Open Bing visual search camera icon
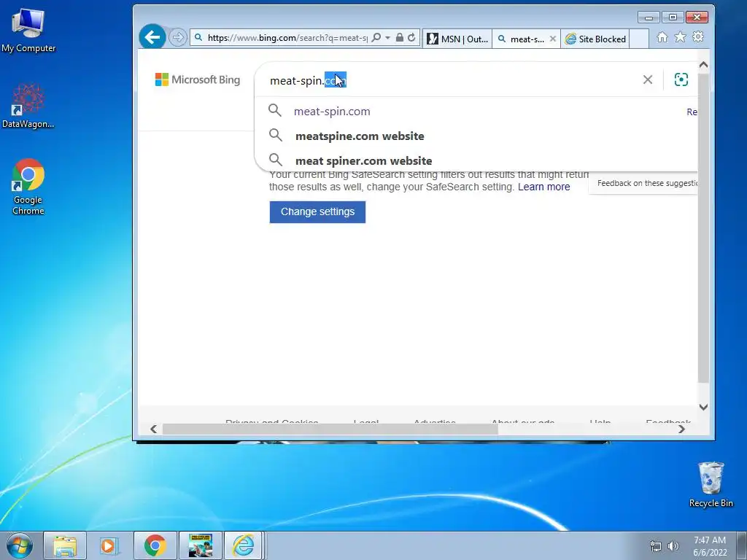 point(681,79)
